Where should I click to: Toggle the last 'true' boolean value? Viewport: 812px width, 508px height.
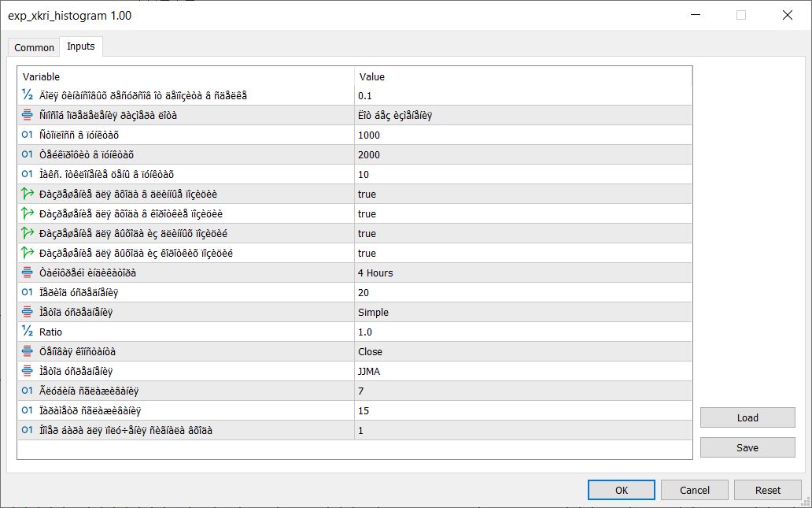[x=367, y=253]
